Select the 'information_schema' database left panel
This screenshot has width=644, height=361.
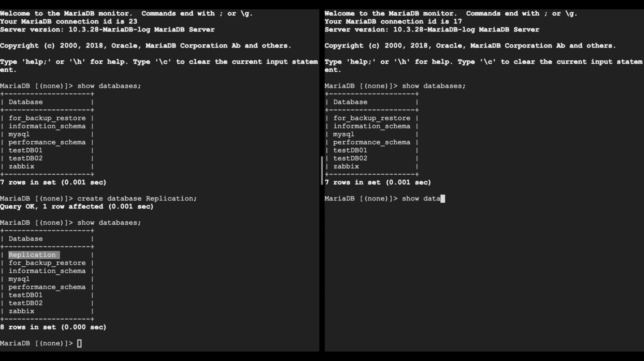(x=47, y=126)
